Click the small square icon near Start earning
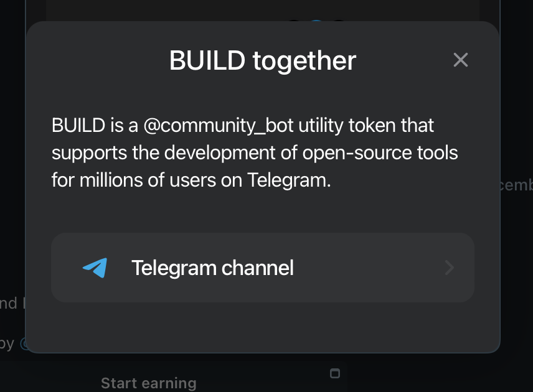The height and width of the screenshot is (392, 533). pos(335,373)
